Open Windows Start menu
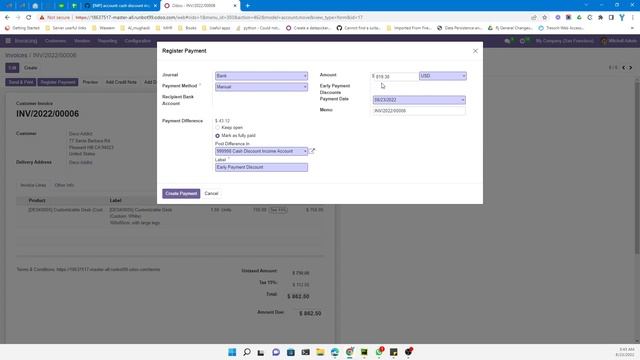This screenshot has width=640, height=360. click(x=232, y=352)
